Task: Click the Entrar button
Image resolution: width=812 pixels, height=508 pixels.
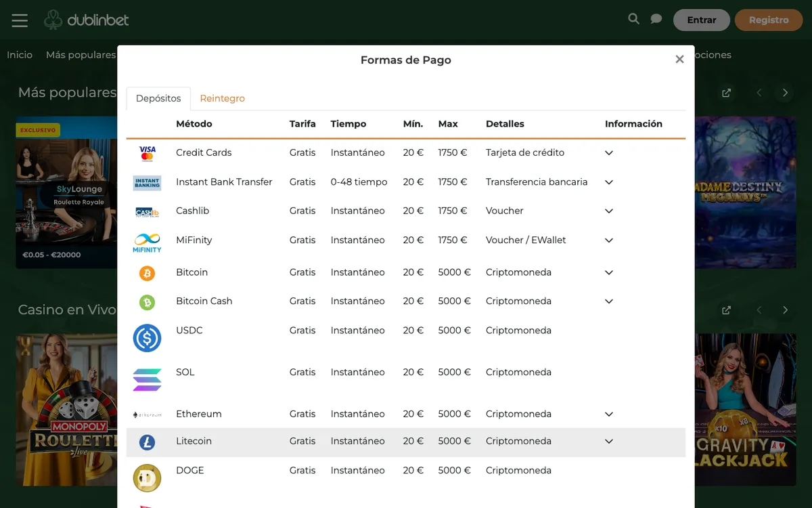Action: 701,20
